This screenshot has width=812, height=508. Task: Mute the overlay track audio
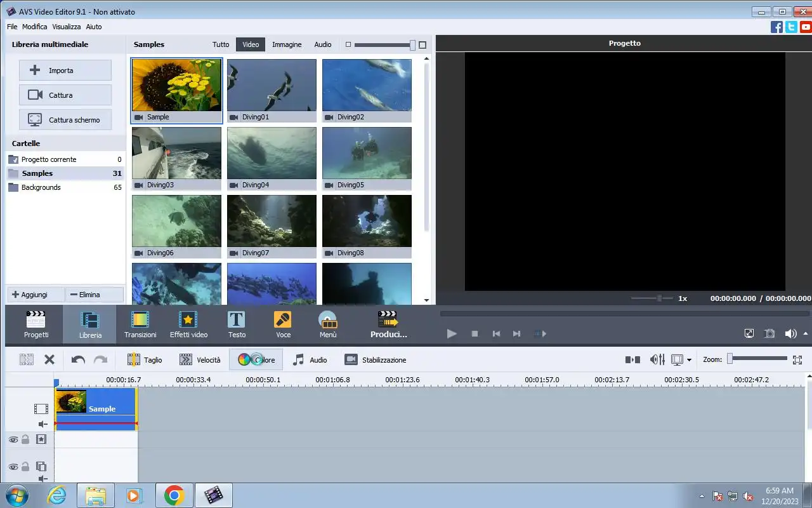pos(43,479)
